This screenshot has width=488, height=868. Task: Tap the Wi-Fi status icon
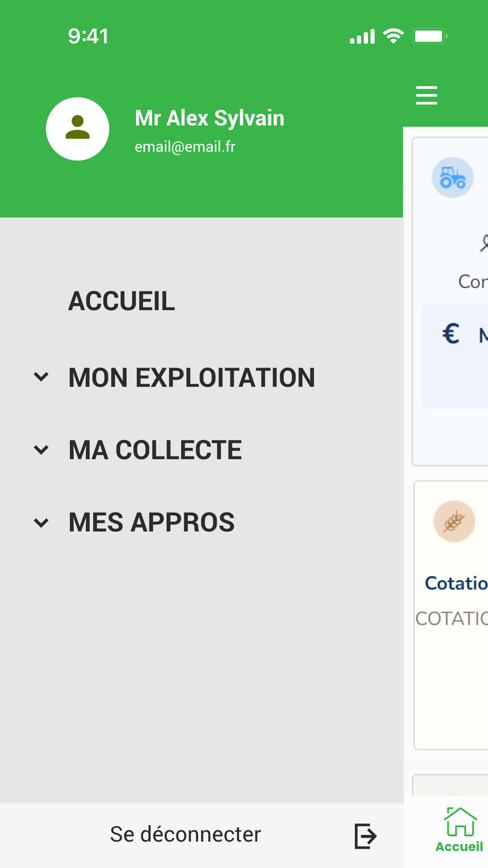click(x=393, y=36)
